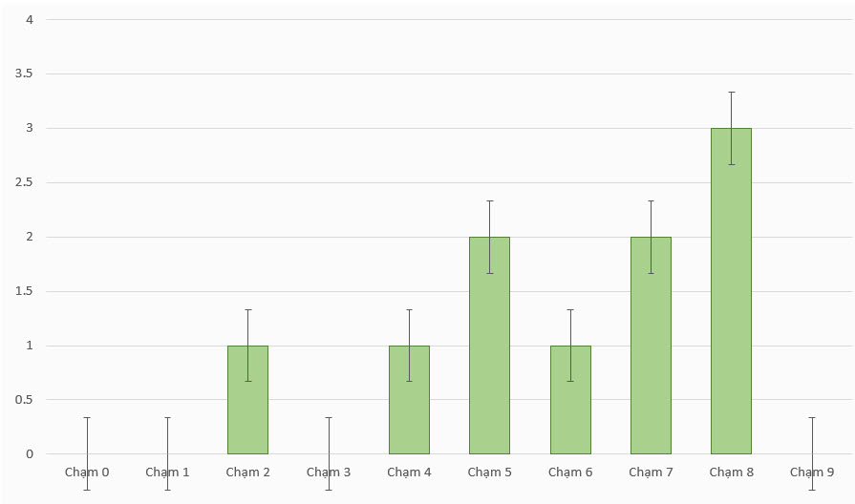The image size is (855, 504).
Task: Select the 1.5 vertical axis label
Action: pos(25,291)
